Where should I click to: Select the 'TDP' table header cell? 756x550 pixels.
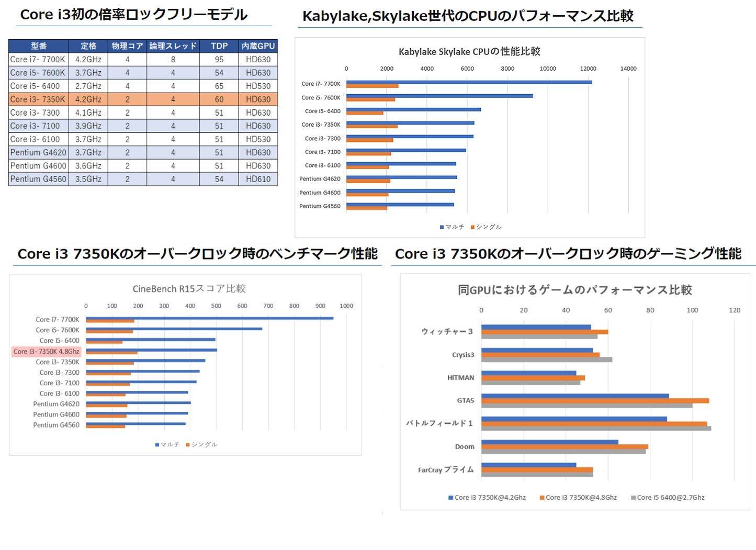pos(219,46)
